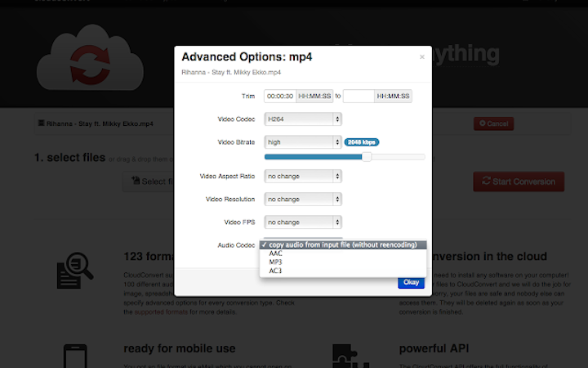Screen dimensions: 588x368
Task: Click the 'powerful API' heading
Action: (434, 348)
